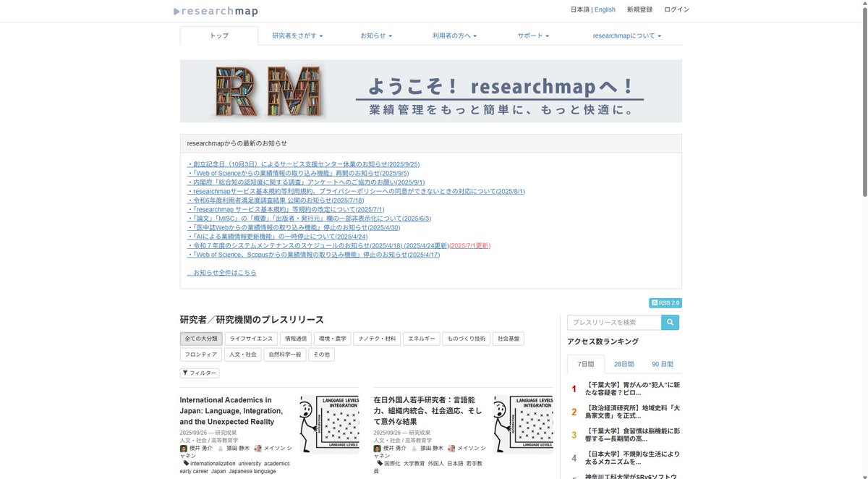This screenshot has height=479, width=868.
Task: Open the 内閣府 総合知 アンケート notice
Action: pyautogui.click(x=306, y=182)
